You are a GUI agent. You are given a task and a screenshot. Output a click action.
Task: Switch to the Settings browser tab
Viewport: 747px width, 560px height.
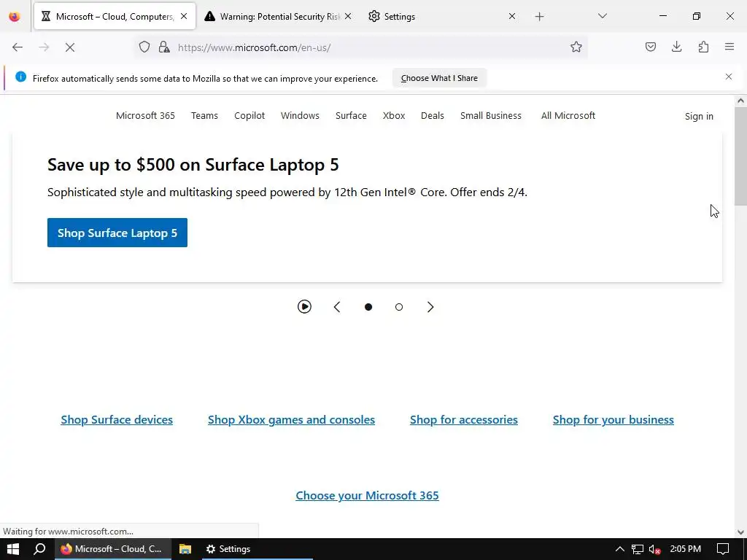pyautogui.click(x=442, y=16)
